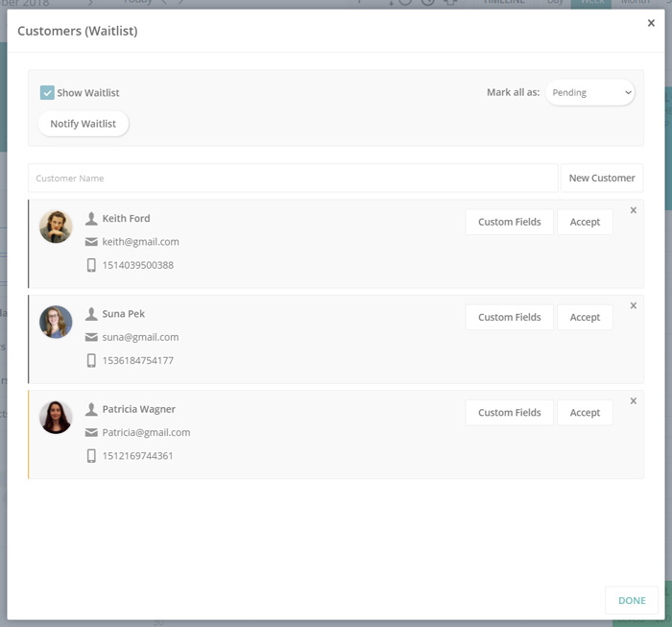The height and width of the screenshot is (627, 672).
Task: Click the Notify Waitlist button
Action: [x=84, y=124]
